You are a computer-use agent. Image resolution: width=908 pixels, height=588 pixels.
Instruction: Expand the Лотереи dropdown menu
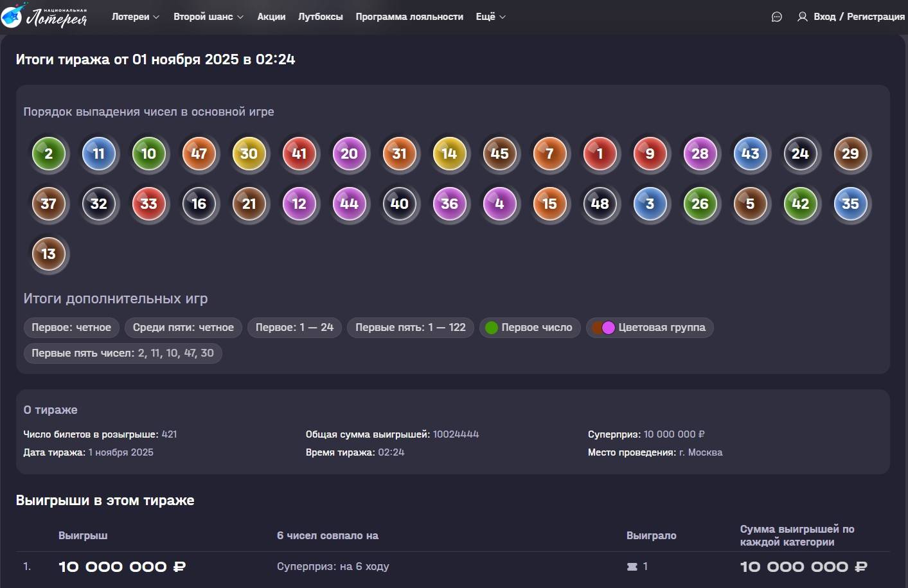[x=135, y=17]
